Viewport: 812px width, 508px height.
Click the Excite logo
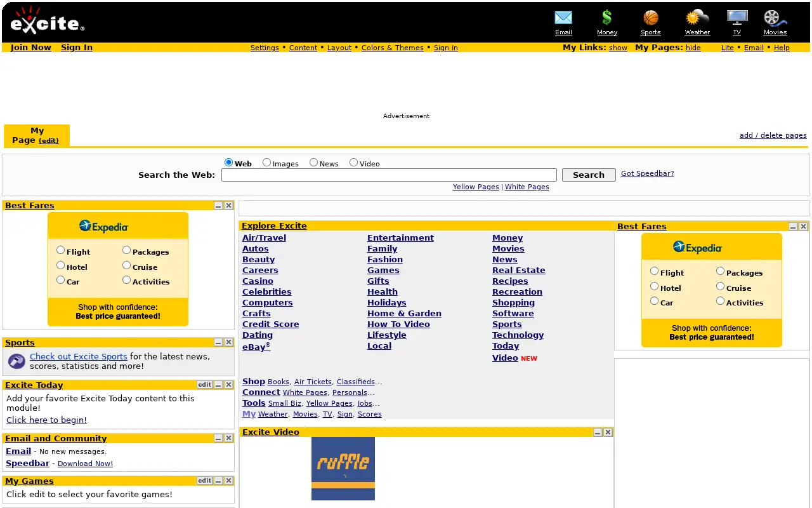(47, 20)
